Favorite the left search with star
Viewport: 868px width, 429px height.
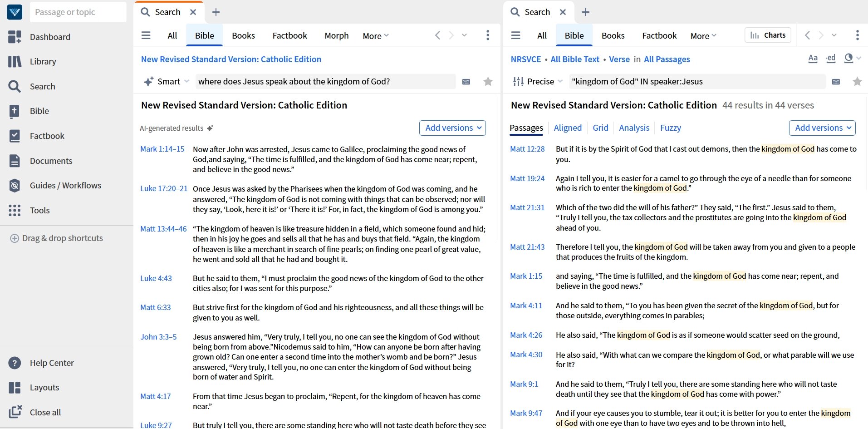coord(488,82)
